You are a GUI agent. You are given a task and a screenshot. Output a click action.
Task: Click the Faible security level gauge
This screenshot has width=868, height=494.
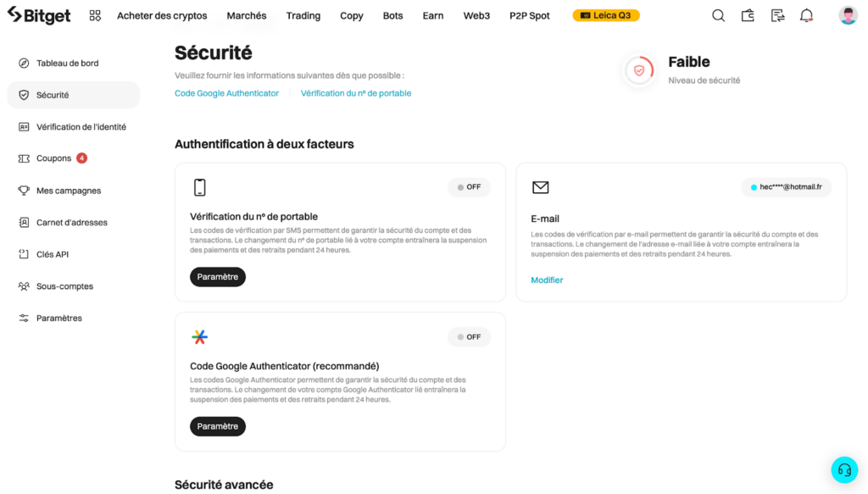click(x=639, y=71)
